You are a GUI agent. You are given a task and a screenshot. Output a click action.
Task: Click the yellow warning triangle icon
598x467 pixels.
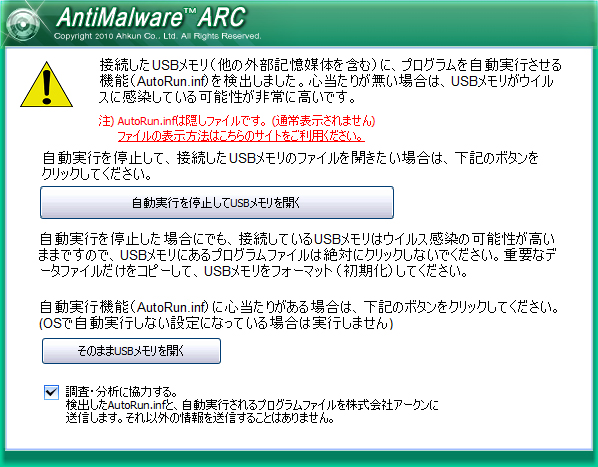(46, 84)
